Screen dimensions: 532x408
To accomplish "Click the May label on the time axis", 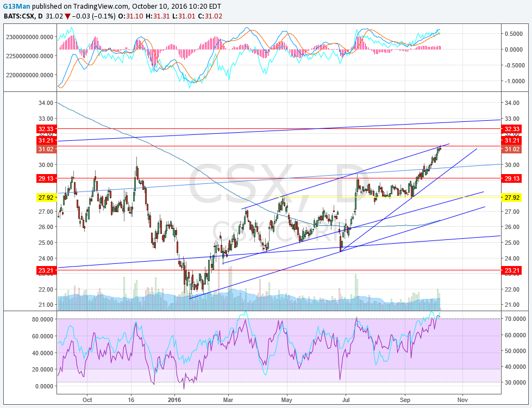I will click(x=287, y=400).
